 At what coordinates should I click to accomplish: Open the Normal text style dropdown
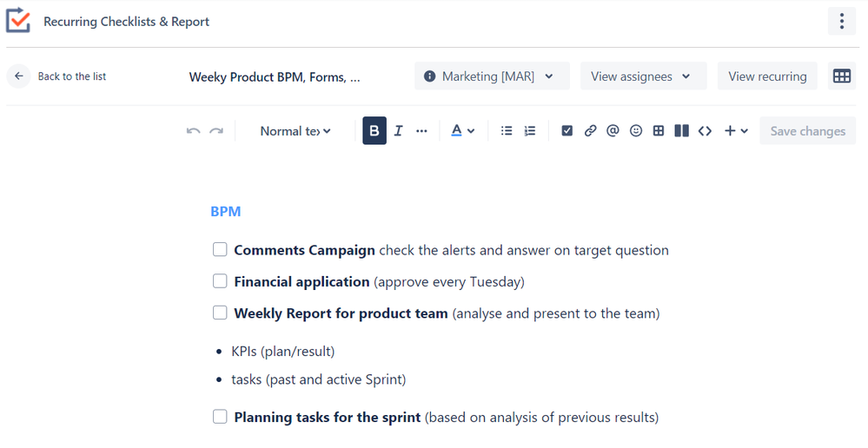tap(295, 131)
